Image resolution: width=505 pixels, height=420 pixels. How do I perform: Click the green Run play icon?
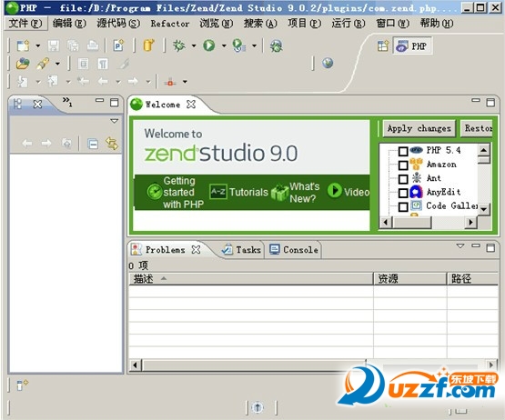point(208,45)
